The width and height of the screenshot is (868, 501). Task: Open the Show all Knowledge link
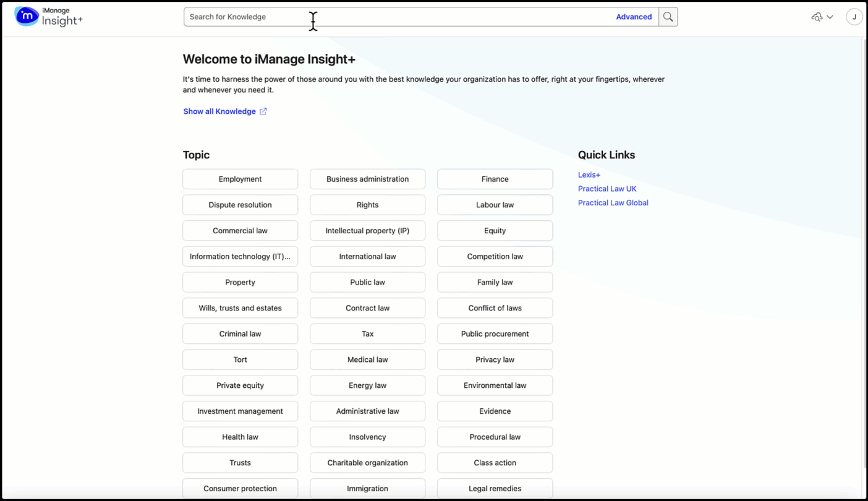[219, 111]
